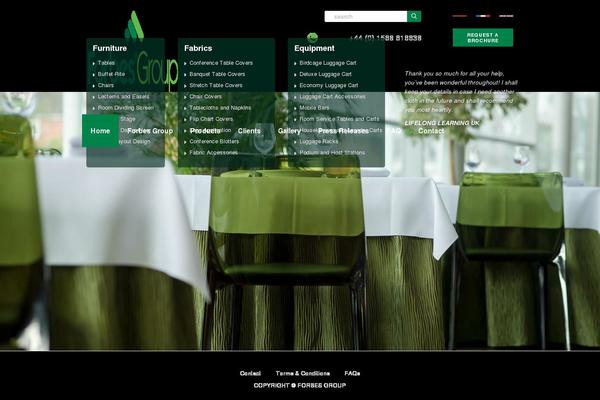Open the Products nav item
This screenshot has height=400, width=600.
[205, 131]
